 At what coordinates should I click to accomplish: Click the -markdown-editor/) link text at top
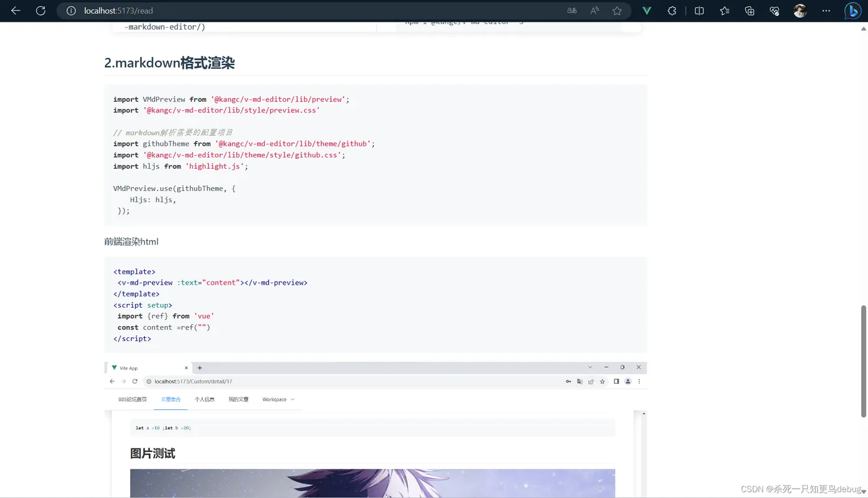(x=165, y=27)
